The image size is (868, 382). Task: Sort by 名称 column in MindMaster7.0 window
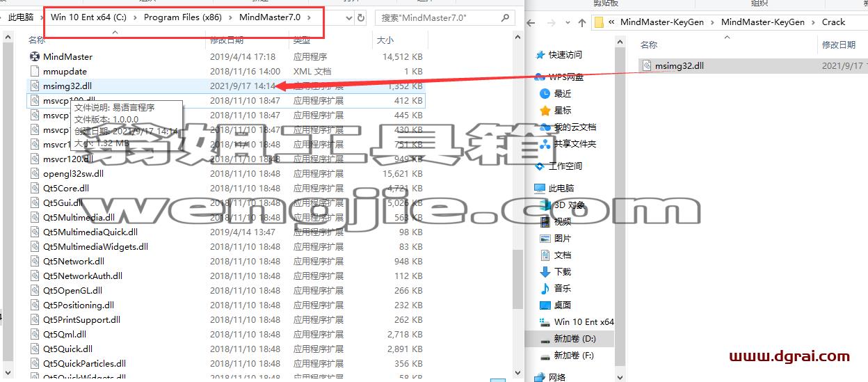tap(37, 40)
